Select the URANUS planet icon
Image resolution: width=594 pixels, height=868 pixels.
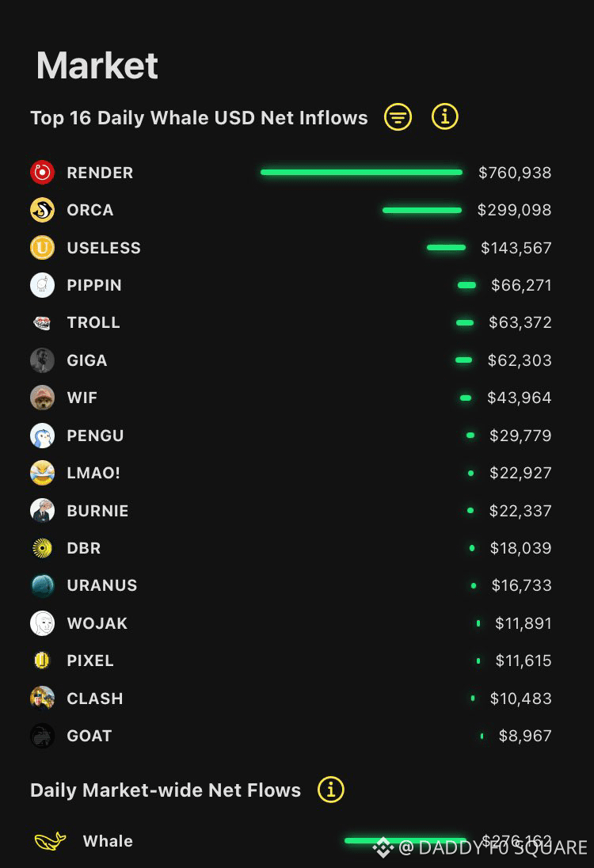pos(42,585)
